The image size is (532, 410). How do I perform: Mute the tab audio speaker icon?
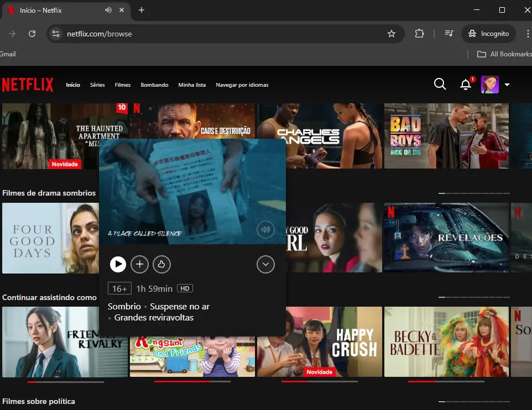pyautogui.click(x=108, y=10)
